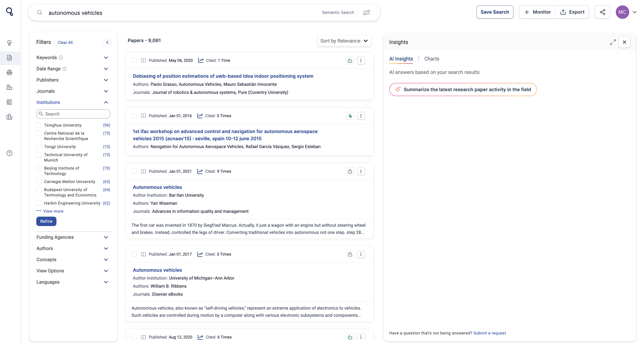Click the Refine button
The height and width of the screenshot is (345, 644).
[46, 221]
